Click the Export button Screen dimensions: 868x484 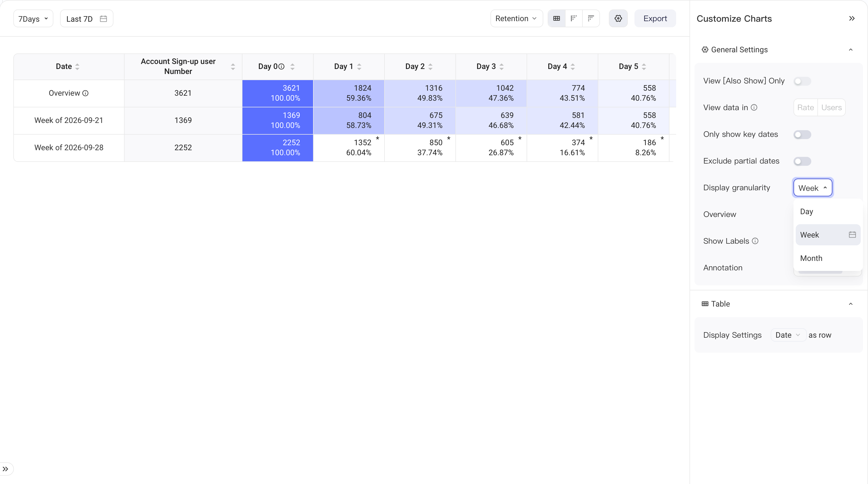click(x=655, y=19)
